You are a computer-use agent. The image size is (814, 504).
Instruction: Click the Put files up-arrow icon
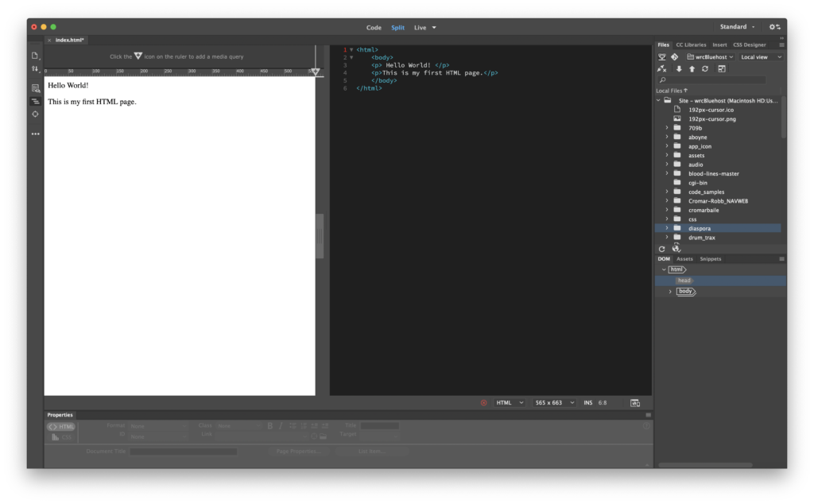pyautogui.click(x=692, y=69)
